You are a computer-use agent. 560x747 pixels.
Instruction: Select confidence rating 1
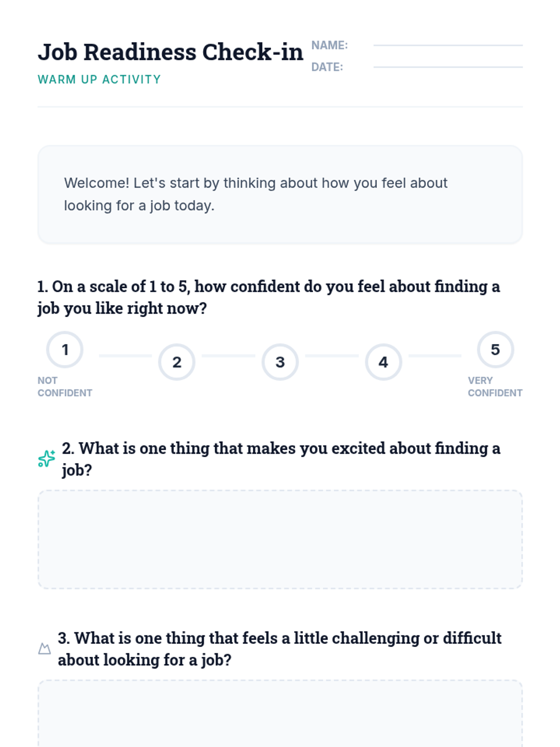pos(65,350)
